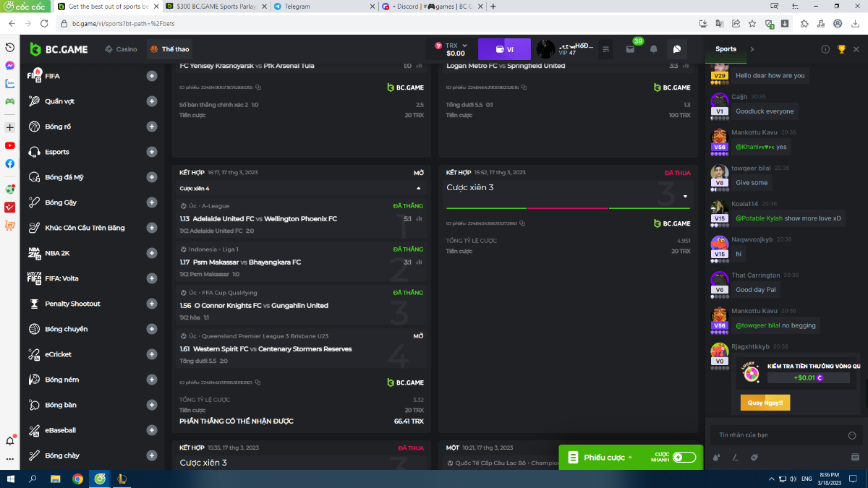Image resolution: width=868 pixels, height=488 pixels.
Task: Toggle the Cược Nhanh quick bet switch
Action: [684, 457]
